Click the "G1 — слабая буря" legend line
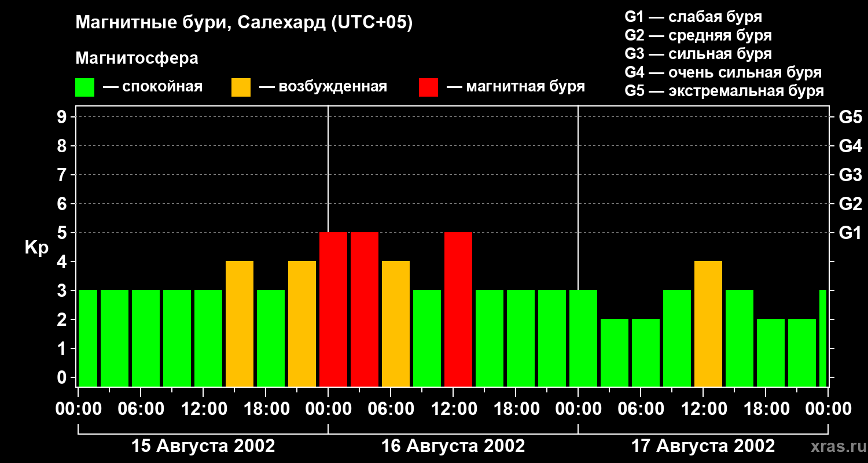 (x=693, y=17)
